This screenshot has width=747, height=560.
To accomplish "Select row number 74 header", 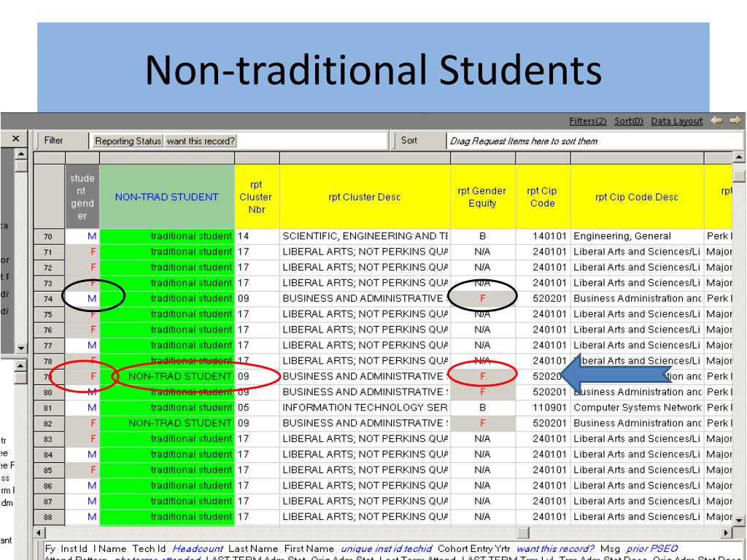I will pyautogui.click(x=50, y=298).
